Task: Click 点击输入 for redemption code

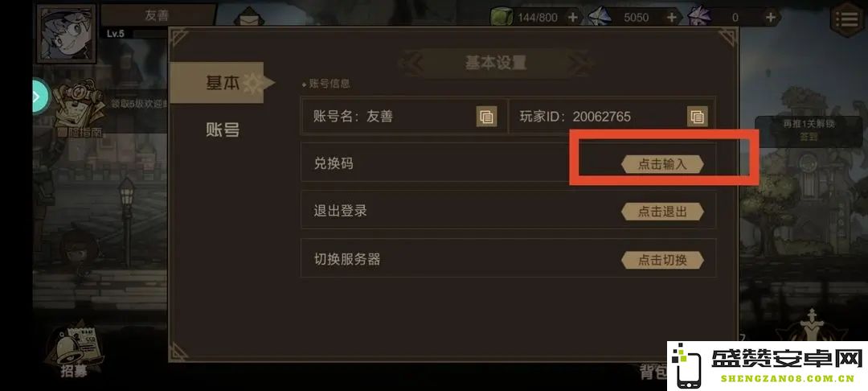Action: pyautogui.click(x=662, y=164)
